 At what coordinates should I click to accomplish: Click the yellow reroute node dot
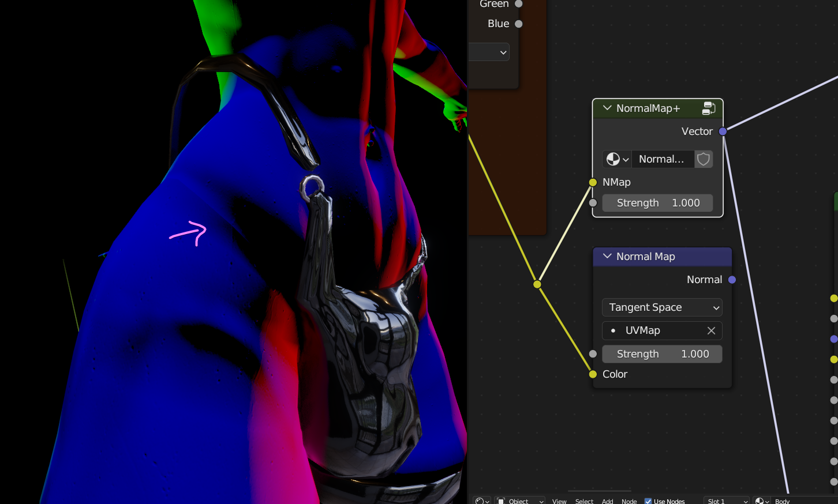(537, 284)
